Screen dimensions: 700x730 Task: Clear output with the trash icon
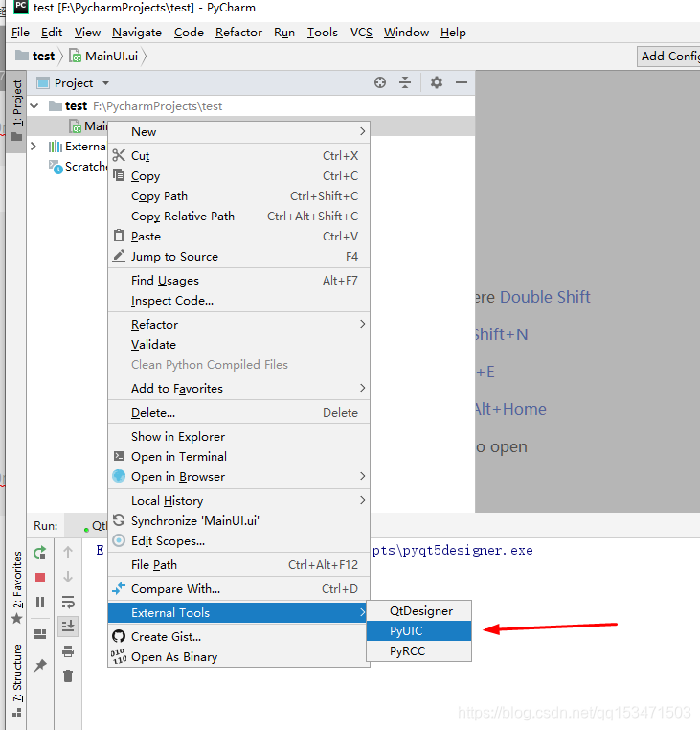coord(68,676)
